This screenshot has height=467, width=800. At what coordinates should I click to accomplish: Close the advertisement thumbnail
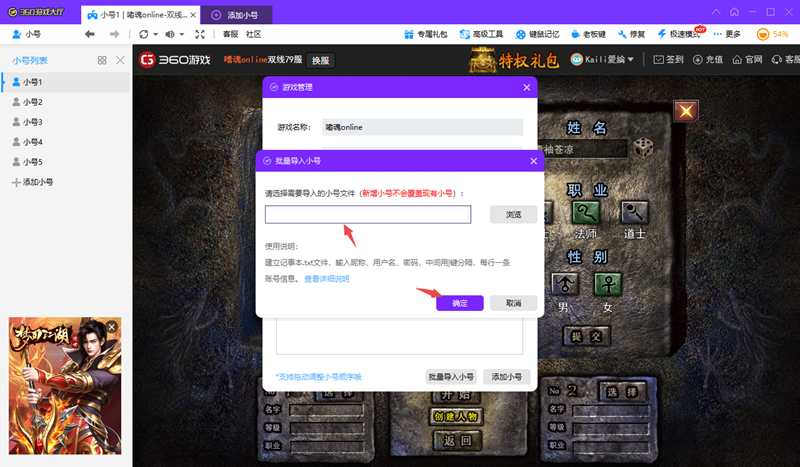[x=112, y=327]
